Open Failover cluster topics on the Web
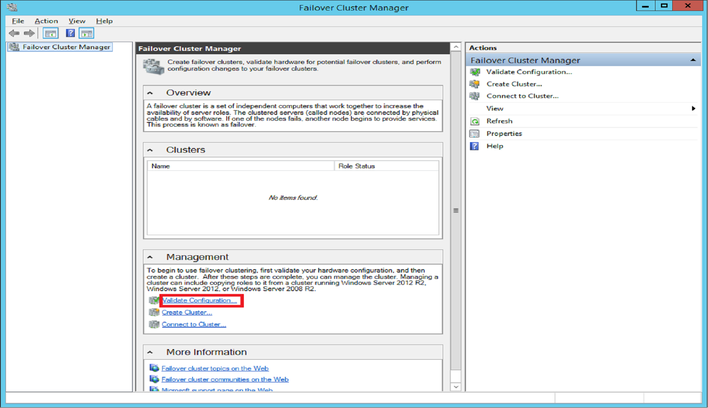Viewport: 708px width, 408px height. [215, 368]
